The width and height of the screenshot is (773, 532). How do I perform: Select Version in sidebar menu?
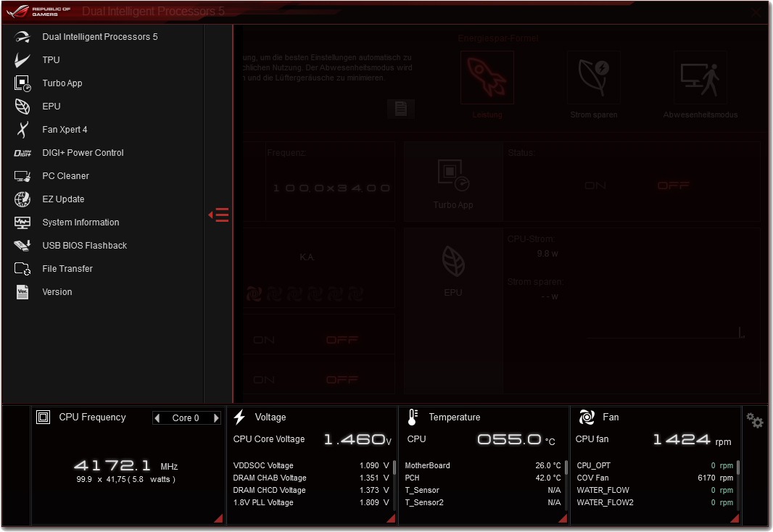click(57, 292)
